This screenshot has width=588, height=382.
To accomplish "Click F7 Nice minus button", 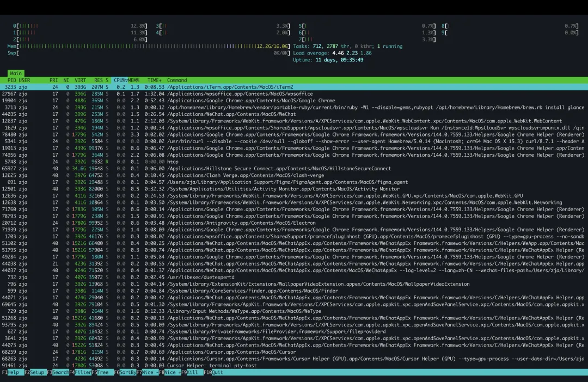I will 148,372.
